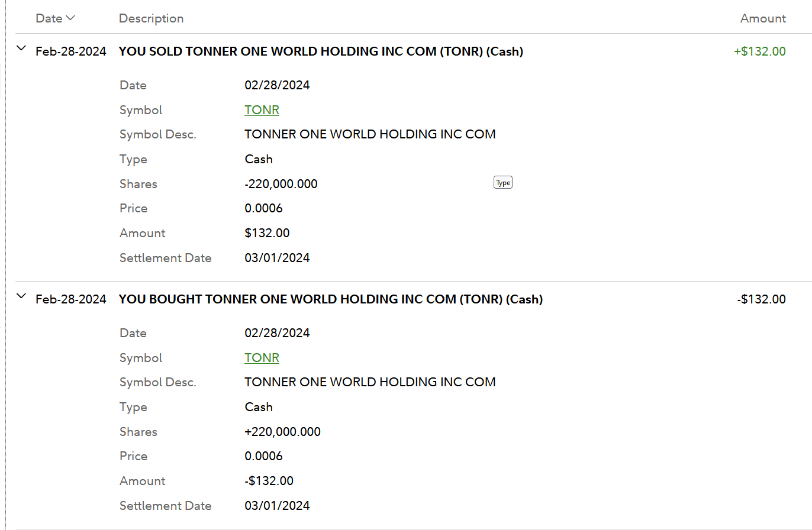Click Feb-28-2024 date on the bought row
Screen dimensions: 812x530
coord(71,299)
